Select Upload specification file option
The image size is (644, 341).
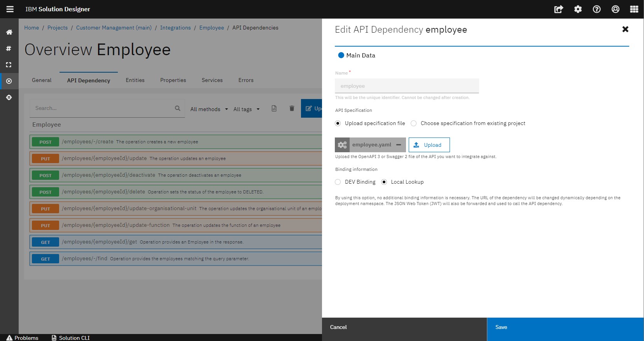(338, 124)
